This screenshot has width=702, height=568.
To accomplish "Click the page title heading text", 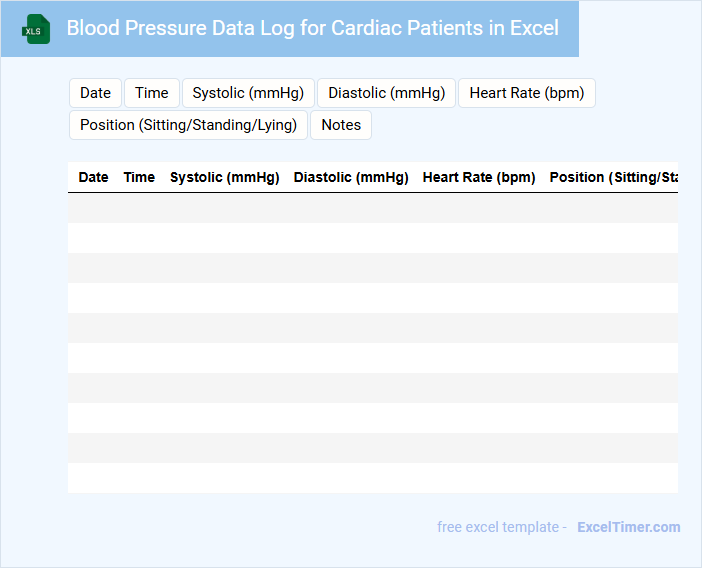I will coord(312,28).
